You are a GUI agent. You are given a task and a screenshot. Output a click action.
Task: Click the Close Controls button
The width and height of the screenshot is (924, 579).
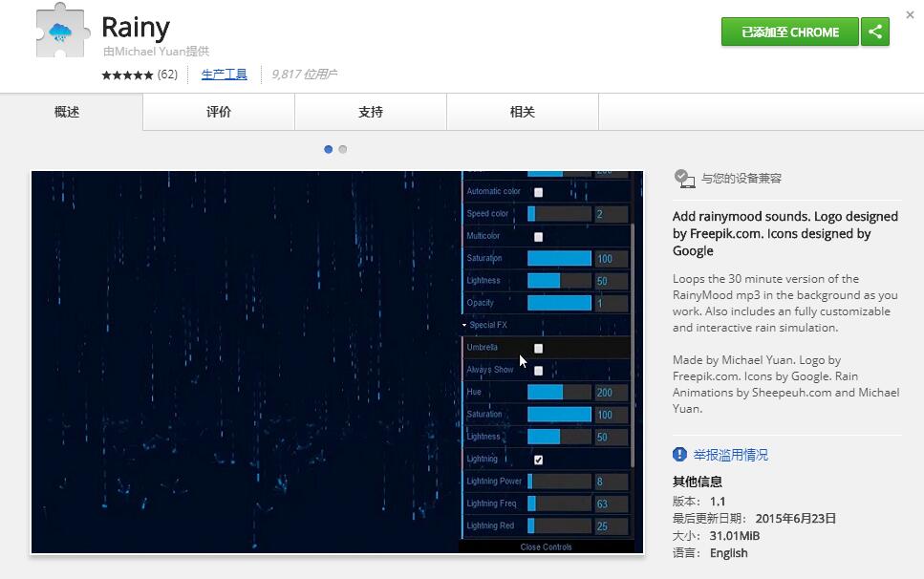click(545, 547)
